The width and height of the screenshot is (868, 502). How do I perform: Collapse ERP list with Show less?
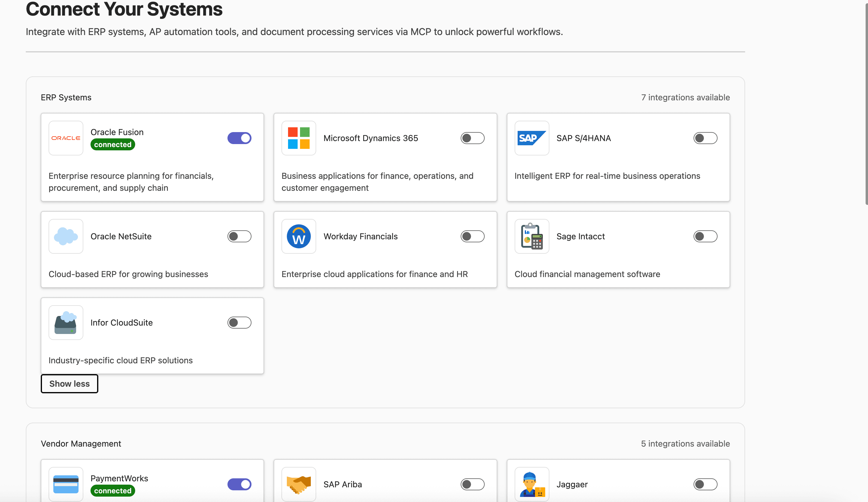[x=70, y=384]
